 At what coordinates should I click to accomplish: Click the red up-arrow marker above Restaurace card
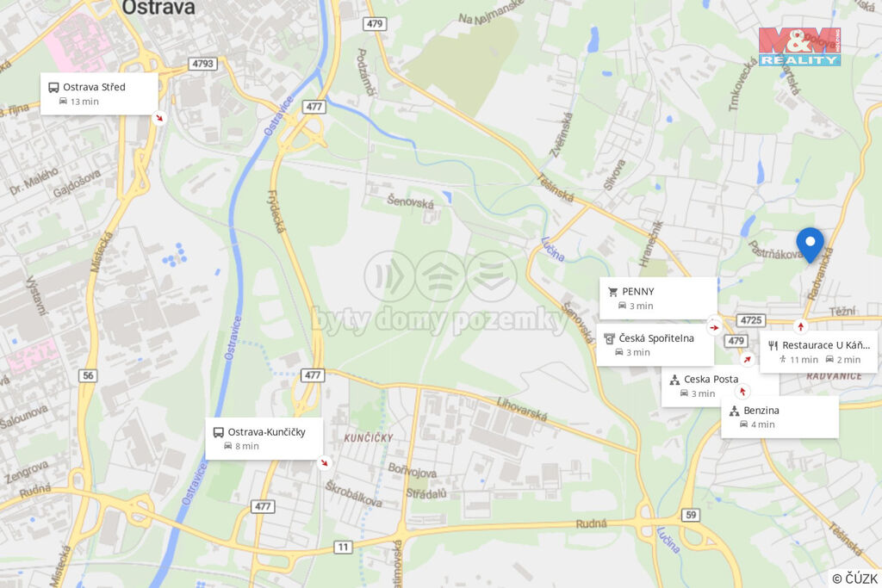click(800, 326)
